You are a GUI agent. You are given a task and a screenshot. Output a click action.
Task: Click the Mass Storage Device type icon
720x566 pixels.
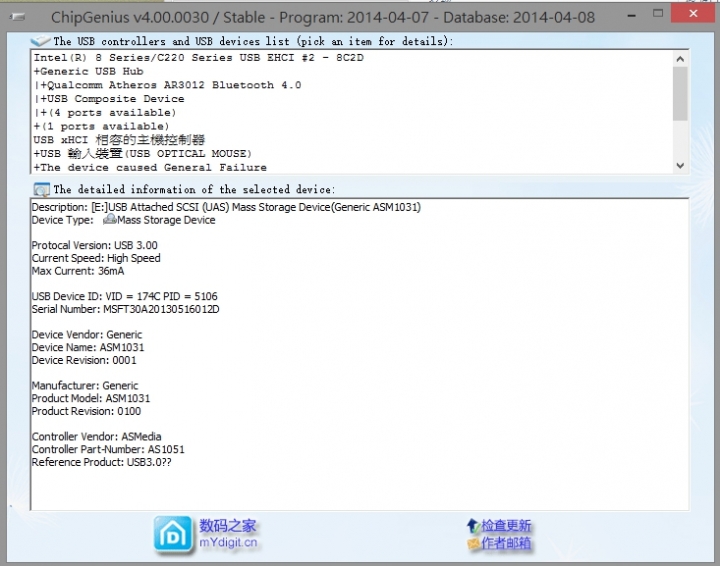tap(109, 219)
